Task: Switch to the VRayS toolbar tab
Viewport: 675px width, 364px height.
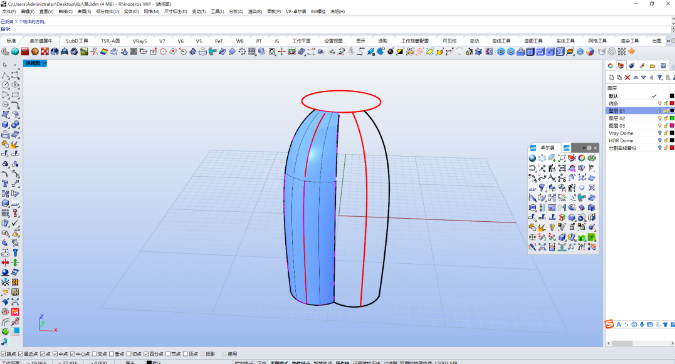Action: [139, 41]
